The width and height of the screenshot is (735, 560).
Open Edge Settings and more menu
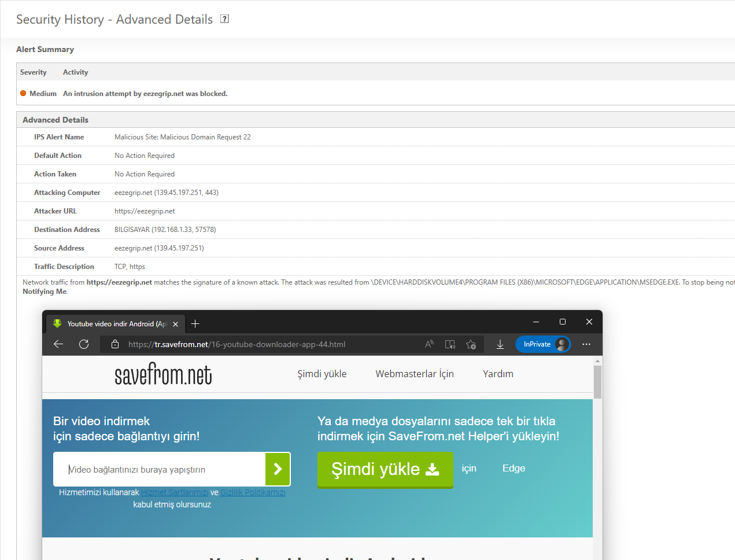586,344
